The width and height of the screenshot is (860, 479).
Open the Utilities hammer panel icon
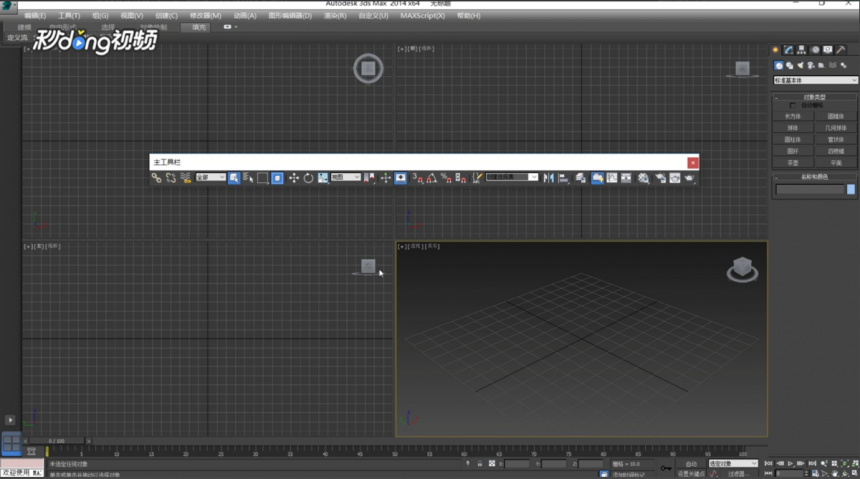click(840, 50)
